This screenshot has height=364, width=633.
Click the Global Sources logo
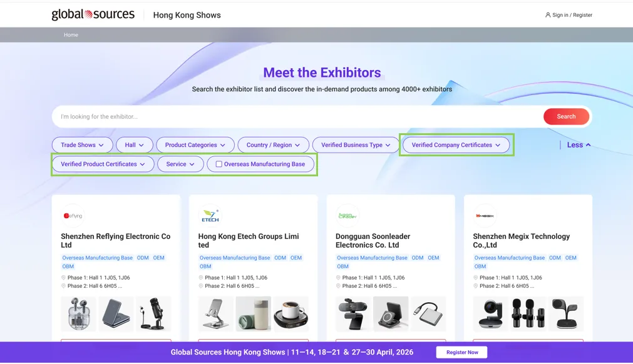[x=93, y=14]
